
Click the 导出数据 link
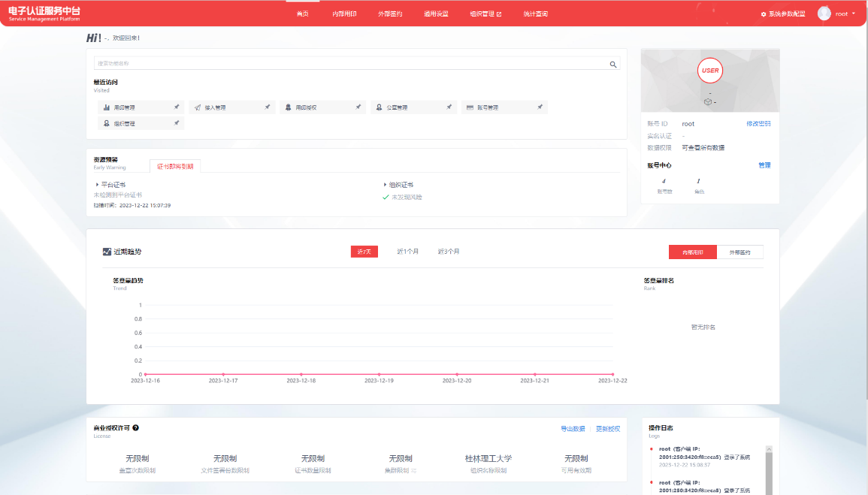pos(573,429)
